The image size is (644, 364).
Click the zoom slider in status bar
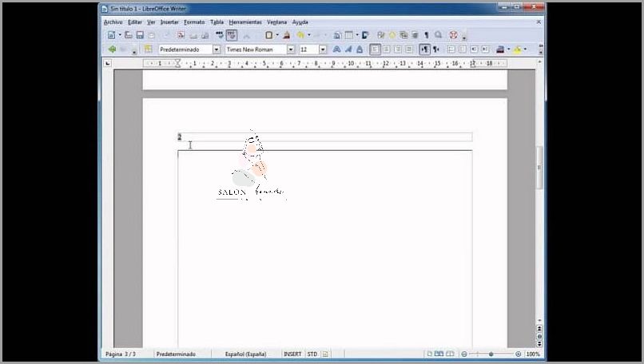coord(491,354)
